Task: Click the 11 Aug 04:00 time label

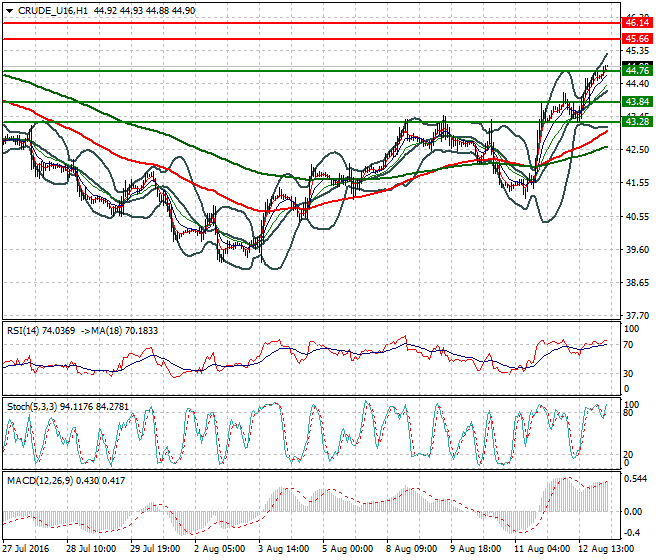Action: 542,549
